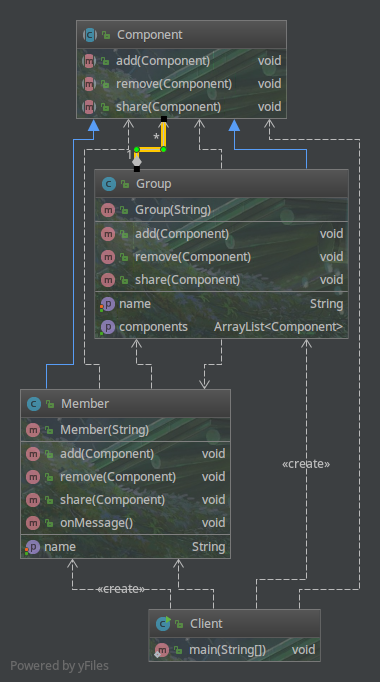Select the remove(Component) method in Group
The width and height of the screenshot is (380, 682).
(221, 257)
